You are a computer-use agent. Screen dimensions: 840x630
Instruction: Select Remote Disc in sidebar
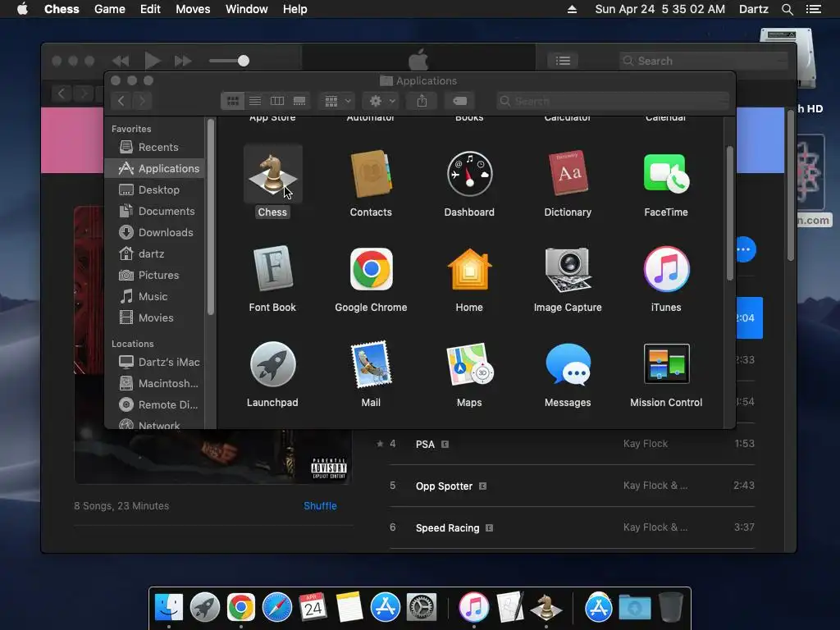(154, 405)
